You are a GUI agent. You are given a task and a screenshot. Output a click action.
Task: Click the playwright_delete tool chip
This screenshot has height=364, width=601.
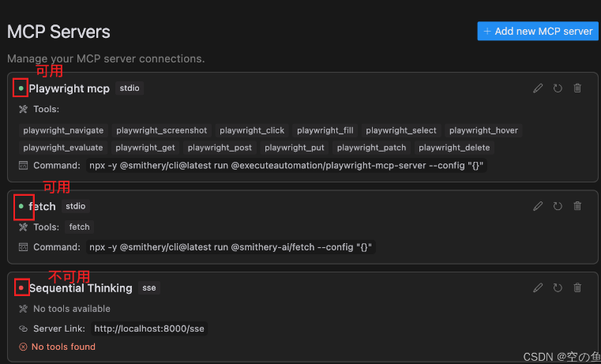[454, 148]
